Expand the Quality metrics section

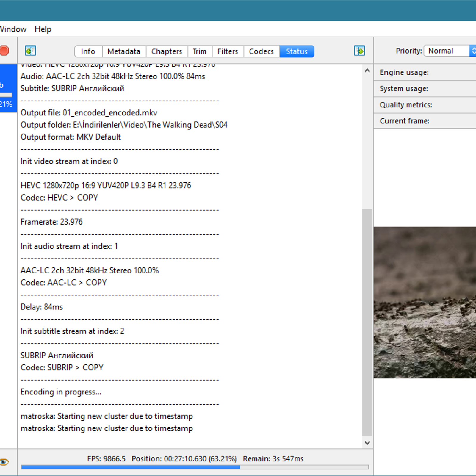coord(406,105)
